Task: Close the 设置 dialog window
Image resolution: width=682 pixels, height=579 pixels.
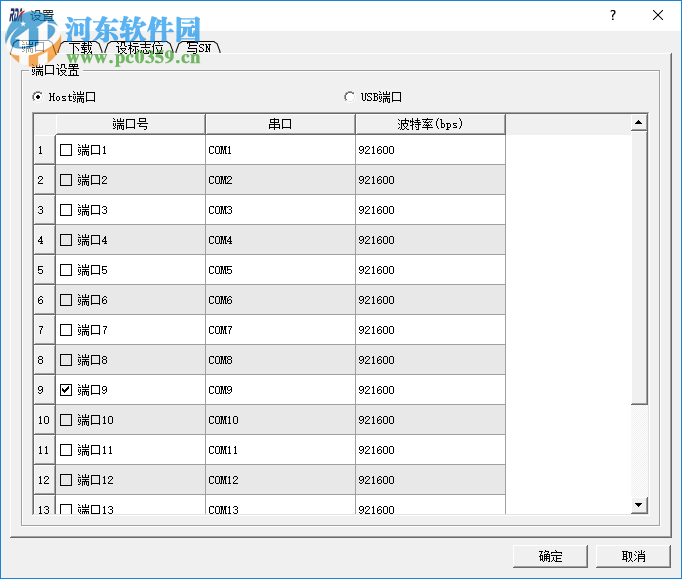Action: click(658, 16)
